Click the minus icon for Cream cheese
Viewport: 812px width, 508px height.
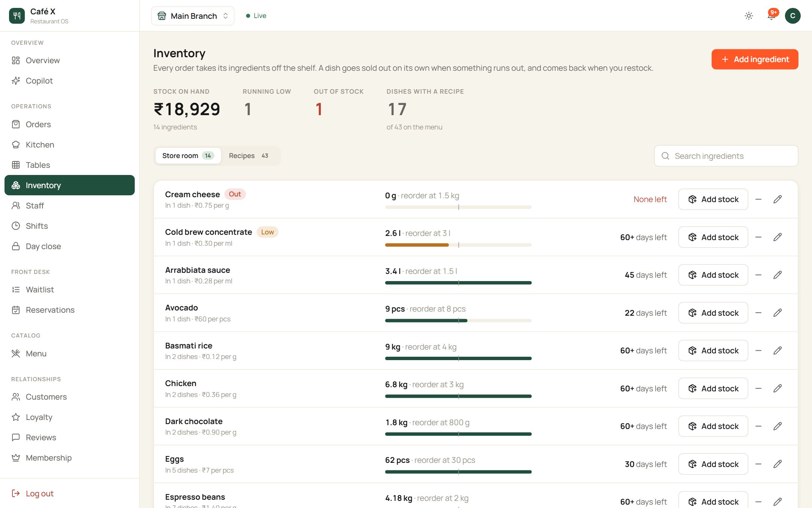[x=758, y=199]
